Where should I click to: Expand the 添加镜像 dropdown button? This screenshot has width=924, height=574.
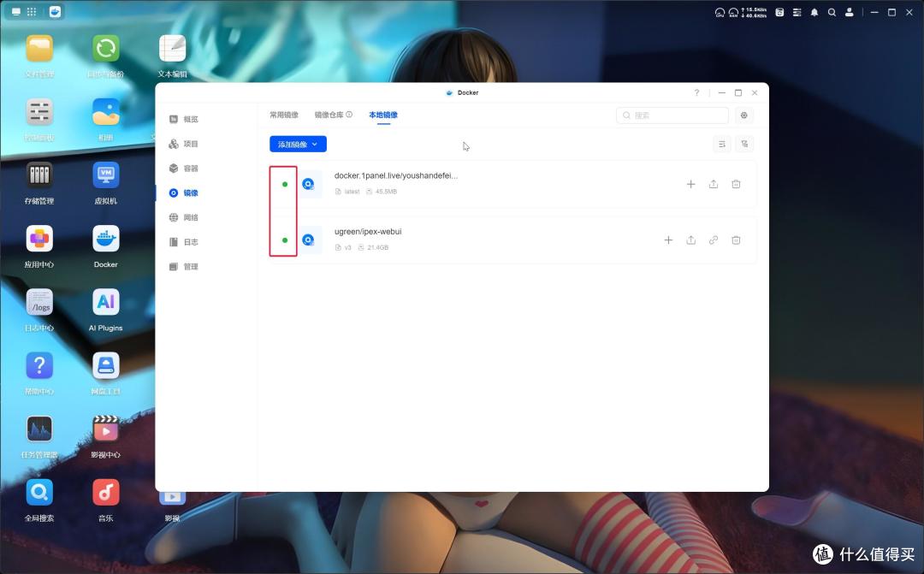tap(299, 145)
